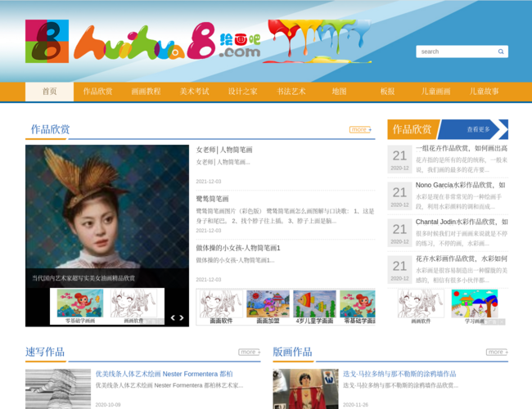This screenshot has height=409, width=532.
Task: Focus the search input field
Action: 458,52
